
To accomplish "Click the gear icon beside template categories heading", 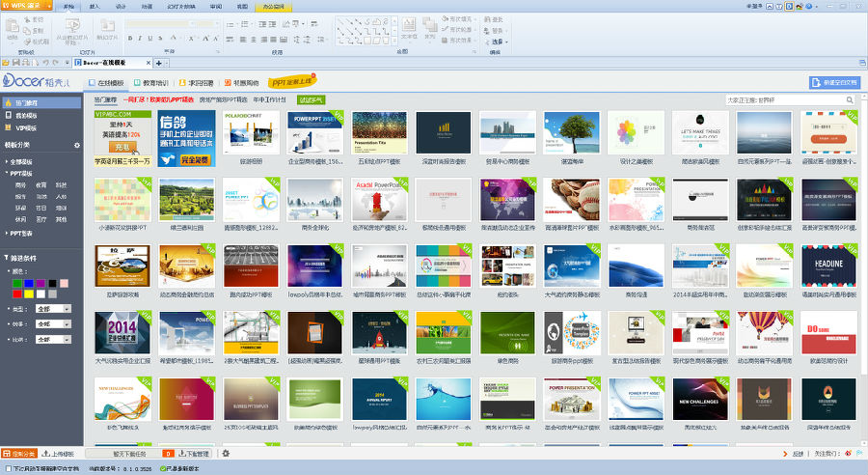I will [77, 145].
